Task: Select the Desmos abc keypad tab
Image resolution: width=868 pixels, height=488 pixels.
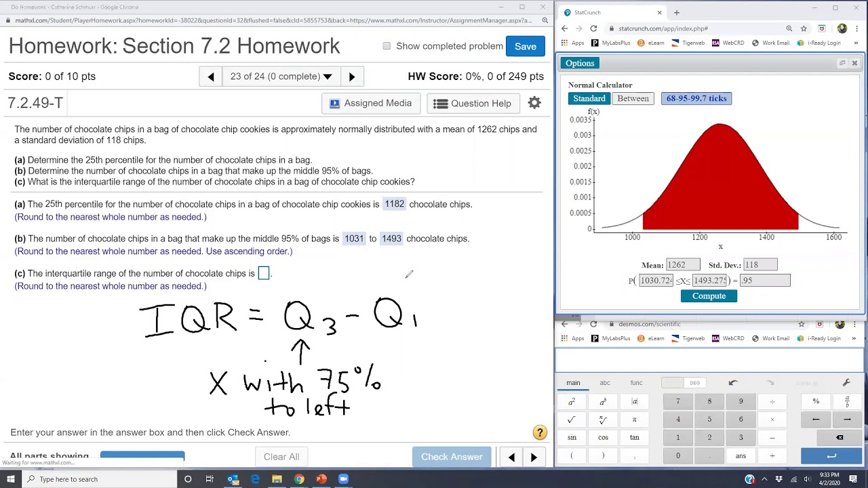Action: pos(604,383)
